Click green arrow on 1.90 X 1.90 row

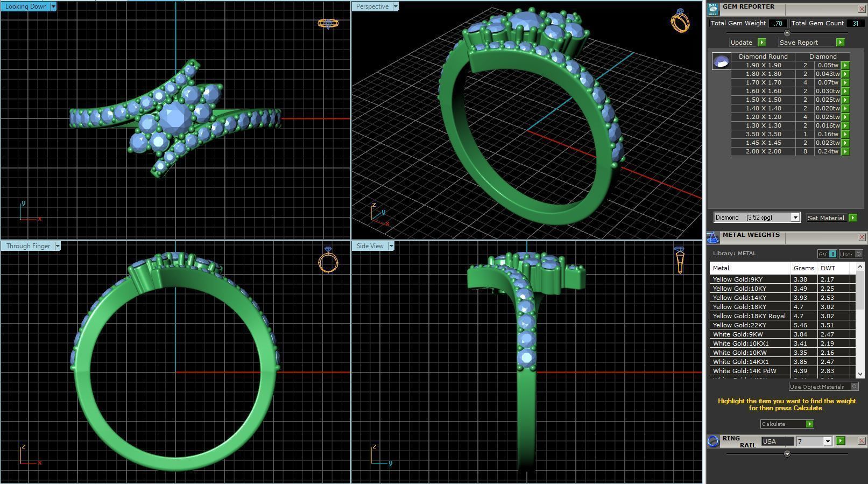coord(845,65)
